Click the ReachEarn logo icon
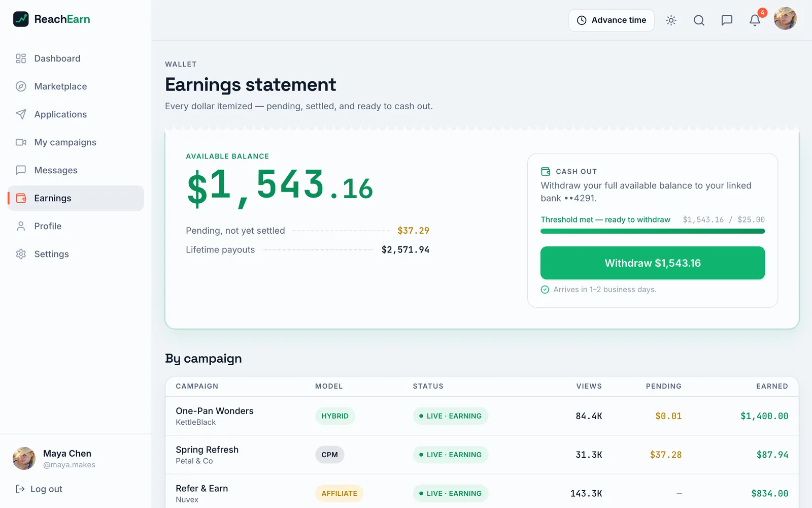Viewport: 812px width, 508px height. pos(21,19)
